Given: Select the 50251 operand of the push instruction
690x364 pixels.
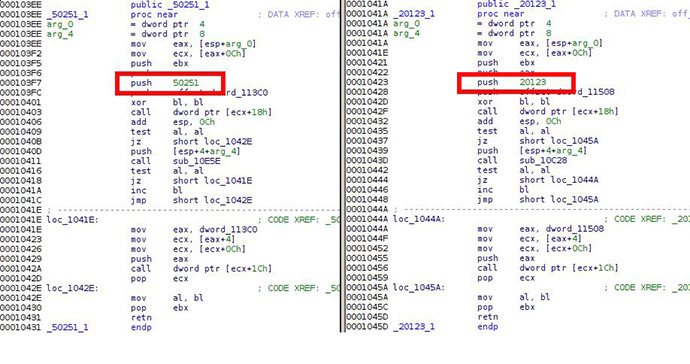Looking at the screenshot, I should tap(186, 83).
